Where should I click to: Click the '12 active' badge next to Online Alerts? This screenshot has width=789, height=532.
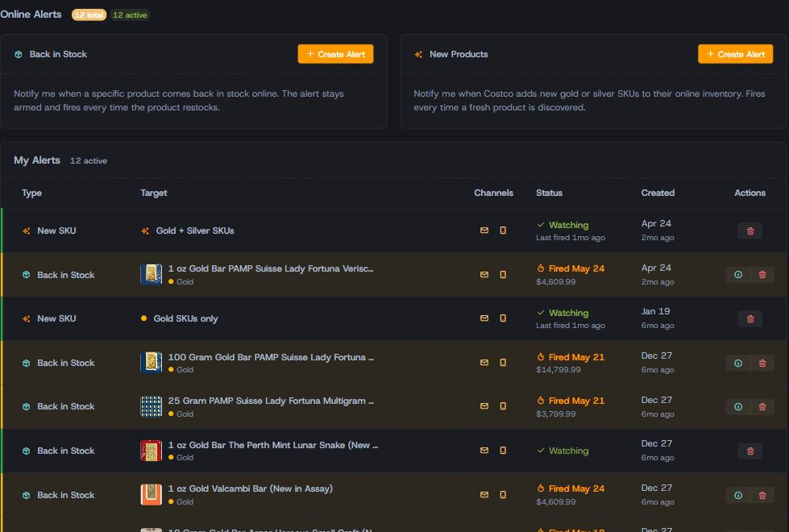click(x=130, y=15)
